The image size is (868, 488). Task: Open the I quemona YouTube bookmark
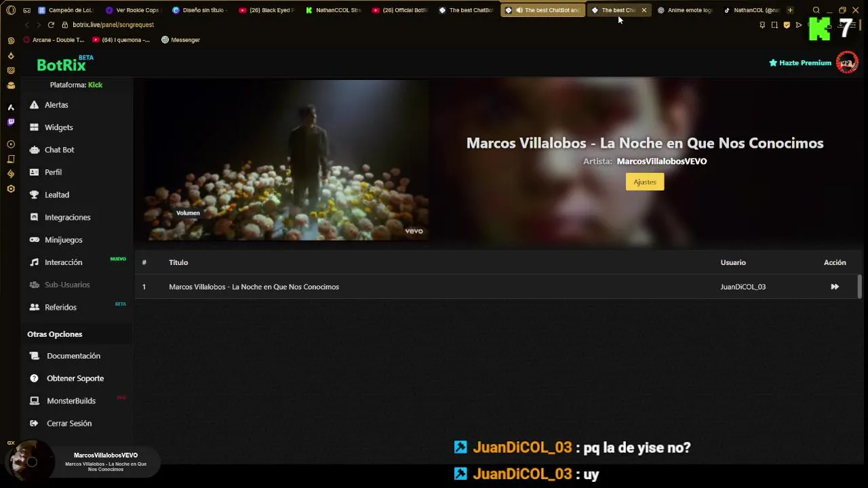point(121,40)
